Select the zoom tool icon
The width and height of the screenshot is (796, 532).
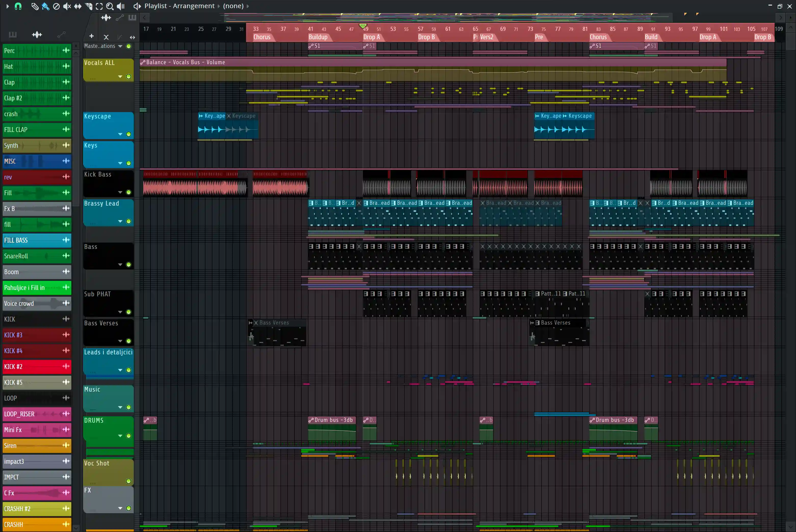point(109,6)
